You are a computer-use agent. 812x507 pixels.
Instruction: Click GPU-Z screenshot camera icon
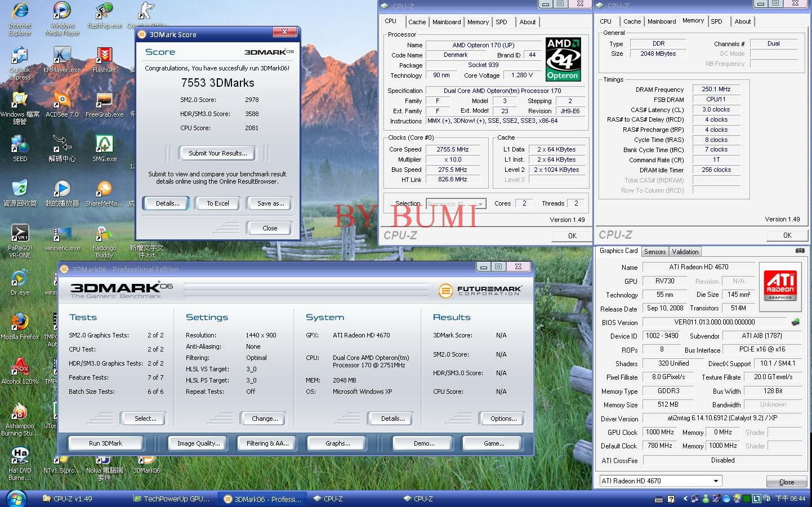click(800, 251)
